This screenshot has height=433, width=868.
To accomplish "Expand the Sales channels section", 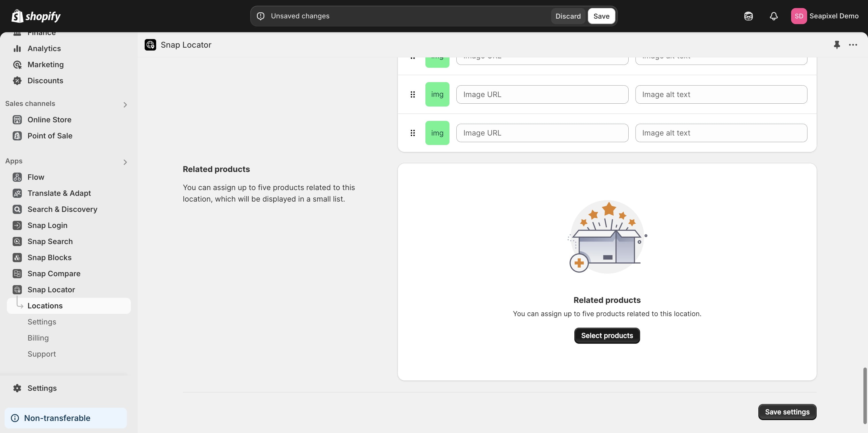I will [125, 105].
